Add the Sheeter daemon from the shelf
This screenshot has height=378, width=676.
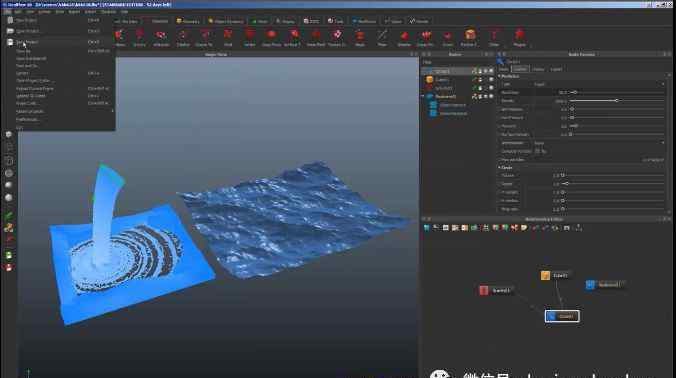point(404,37)
